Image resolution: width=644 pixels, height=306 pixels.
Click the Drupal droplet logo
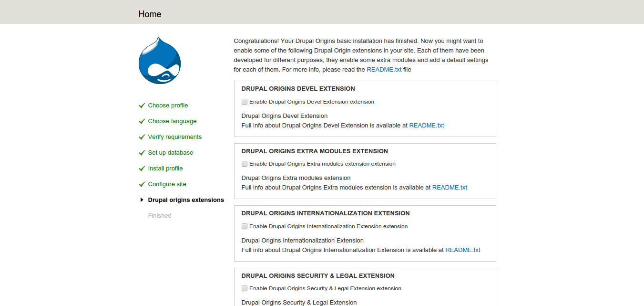click(x=160, y=60)
